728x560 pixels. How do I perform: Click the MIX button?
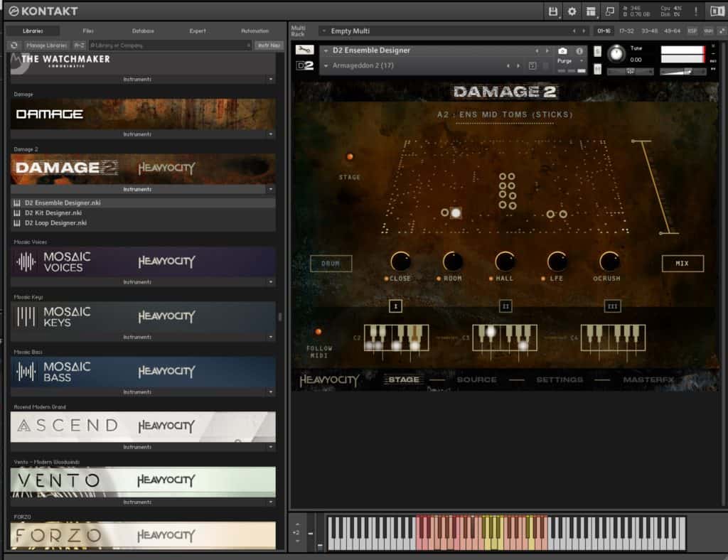tap(682, 264)
